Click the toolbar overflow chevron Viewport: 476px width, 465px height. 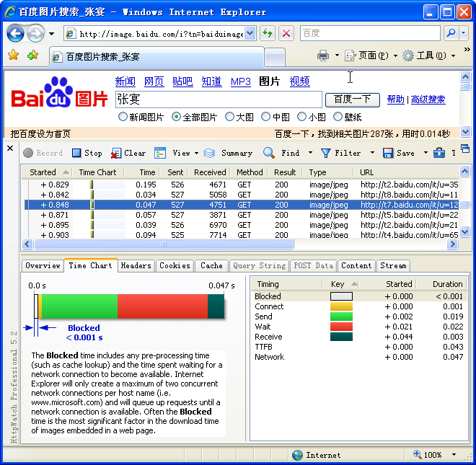[467, 49]
